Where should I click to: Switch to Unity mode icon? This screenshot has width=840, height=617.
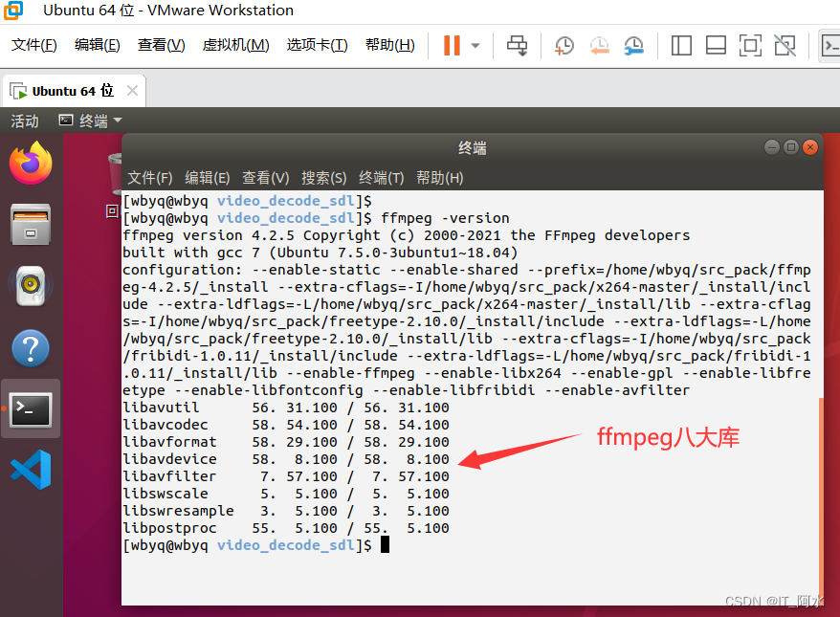(785, 46)
